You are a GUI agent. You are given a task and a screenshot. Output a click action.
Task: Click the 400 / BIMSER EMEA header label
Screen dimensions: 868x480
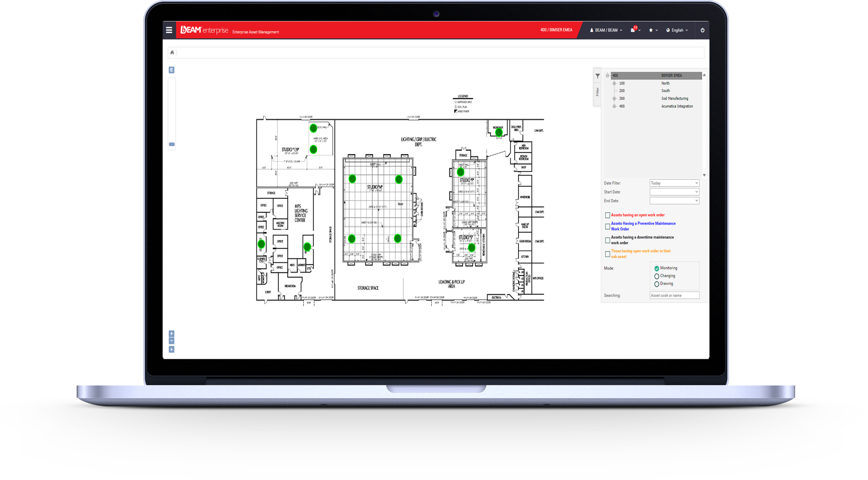coord(556,30)
